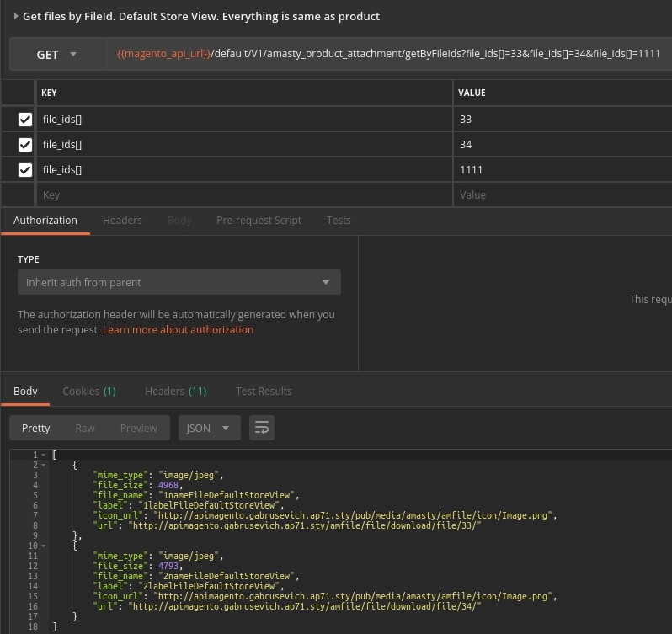Switch to the Headers request tab

tap(122, 220)
